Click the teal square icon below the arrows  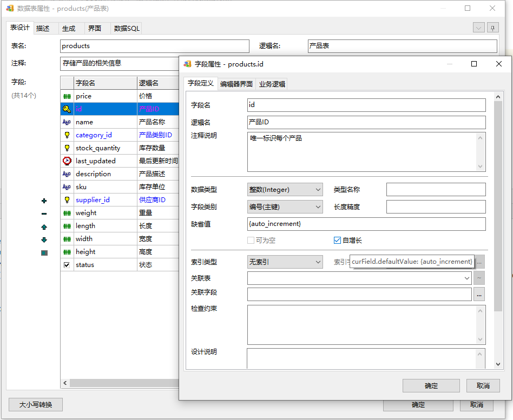coord(44,253)
